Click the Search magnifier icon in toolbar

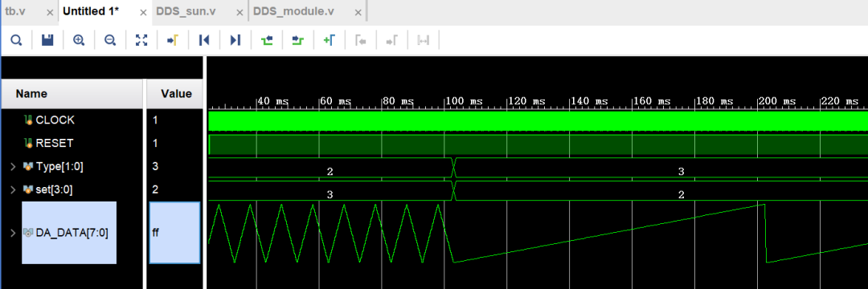coord(17,40)
